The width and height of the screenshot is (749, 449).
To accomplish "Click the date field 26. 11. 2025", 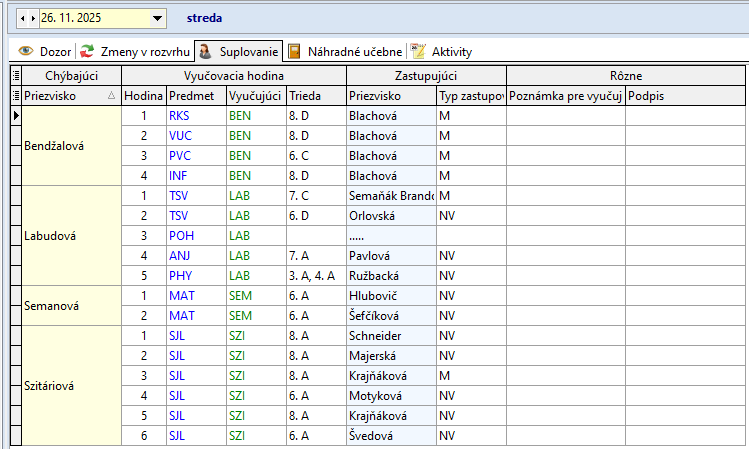I will [90, 18].
